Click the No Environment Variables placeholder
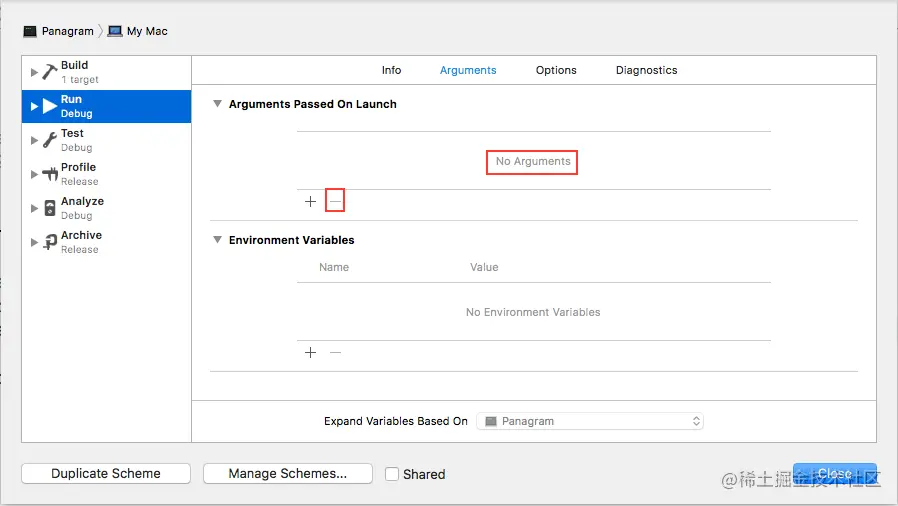898x506 pixels. click(x=533, y=312)
